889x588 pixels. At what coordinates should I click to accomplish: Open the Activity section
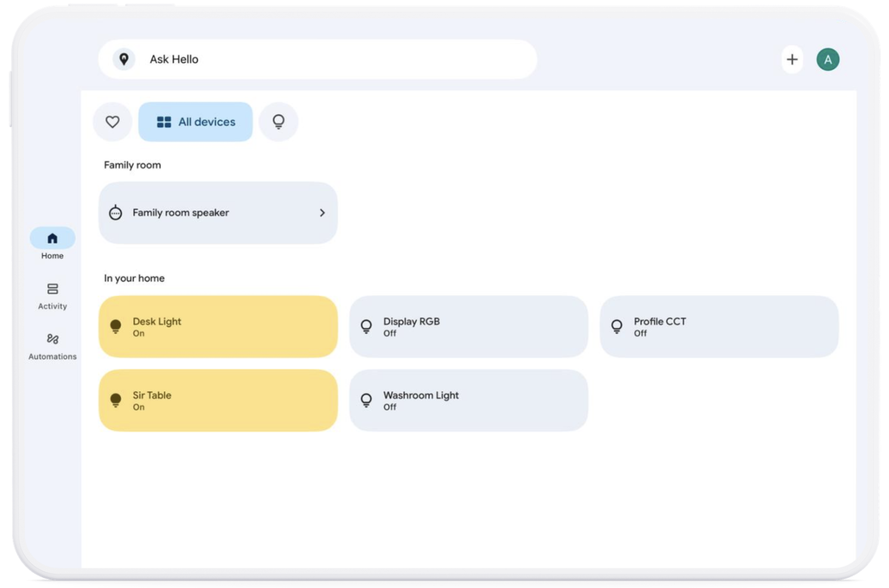point(53,296)
